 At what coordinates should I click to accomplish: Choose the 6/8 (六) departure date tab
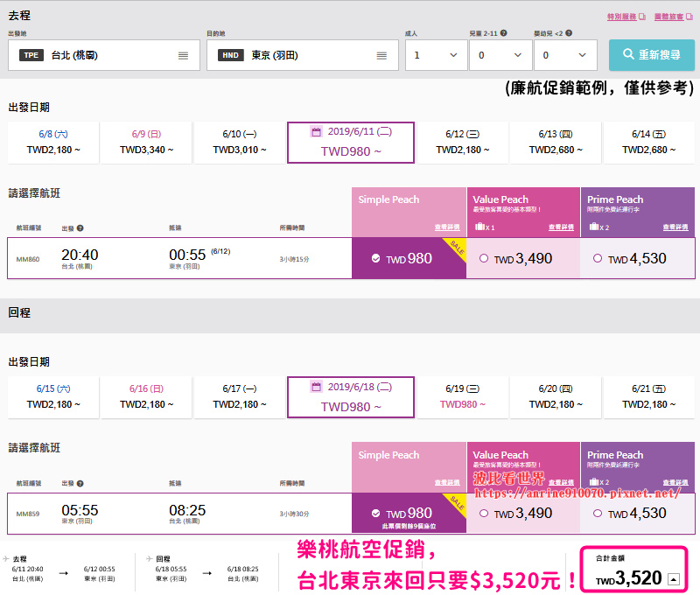[x=53, y=143]
